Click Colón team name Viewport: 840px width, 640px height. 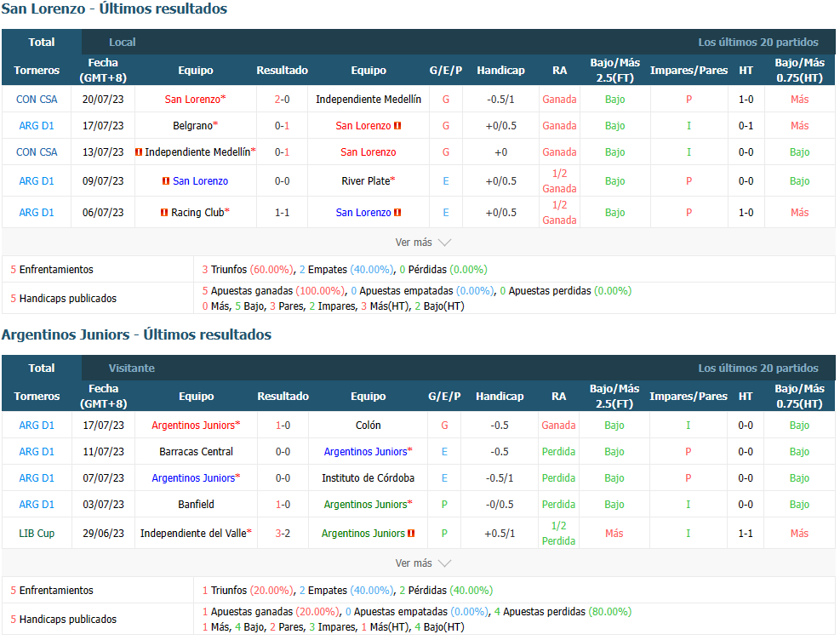[368, 425]
